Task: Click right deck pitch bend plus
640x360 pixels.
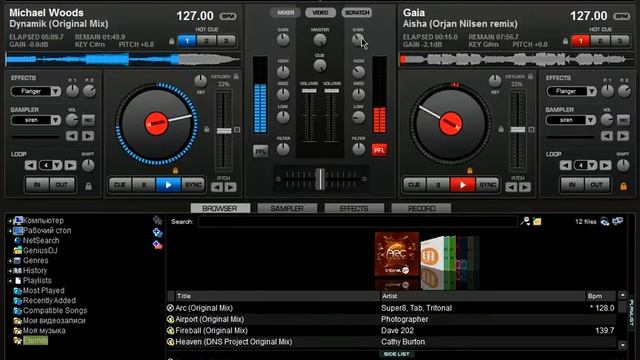Action: (x=525, y=187)
